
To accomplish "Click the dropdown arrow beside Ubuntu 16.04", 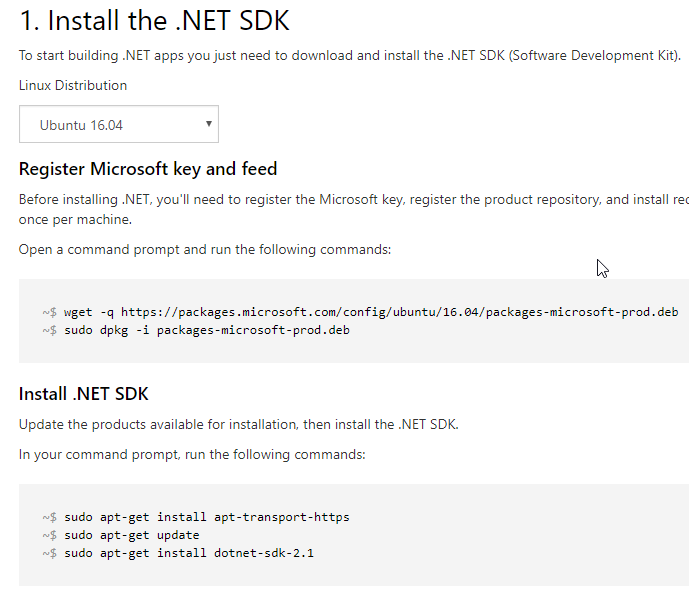I will (208, 124).
